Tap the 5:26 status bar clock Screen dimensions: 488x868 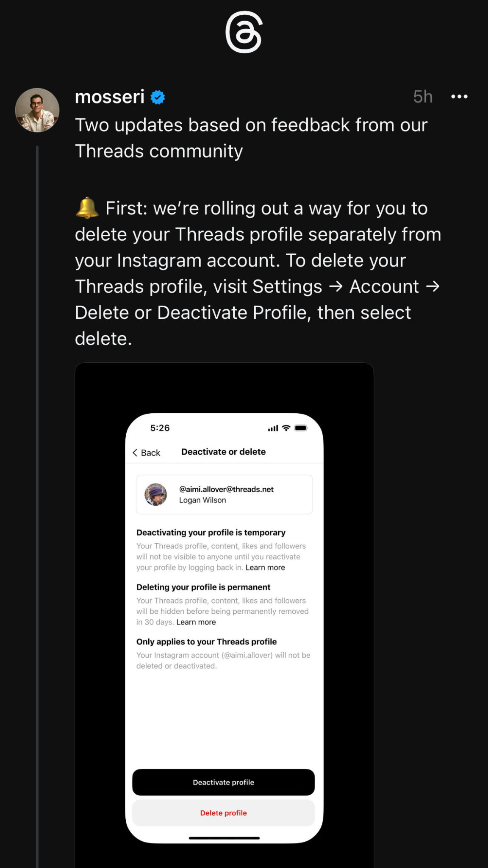[160, 428]
